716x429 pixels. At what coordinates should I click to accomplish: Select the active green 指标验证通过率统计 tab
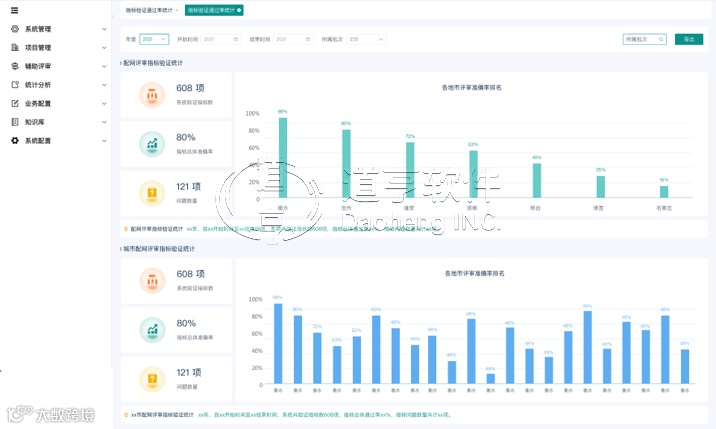click(214, 10)
